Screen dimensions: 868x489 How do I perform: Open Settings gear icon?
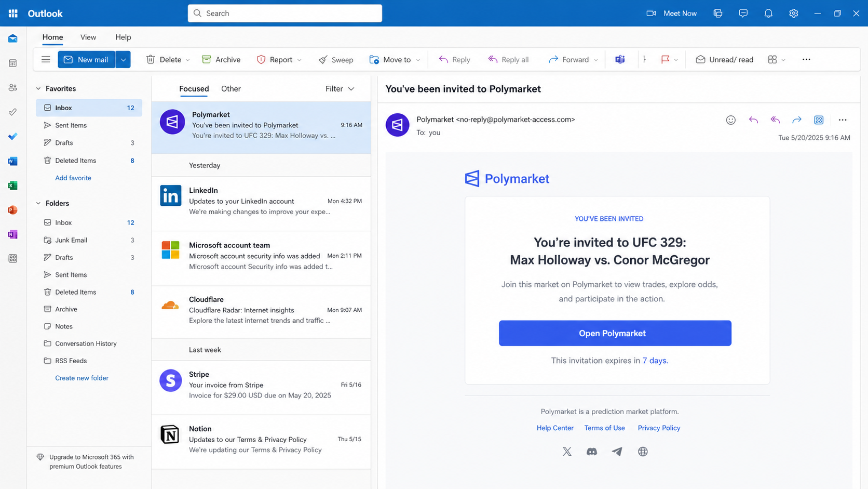[x=794, y=14]
